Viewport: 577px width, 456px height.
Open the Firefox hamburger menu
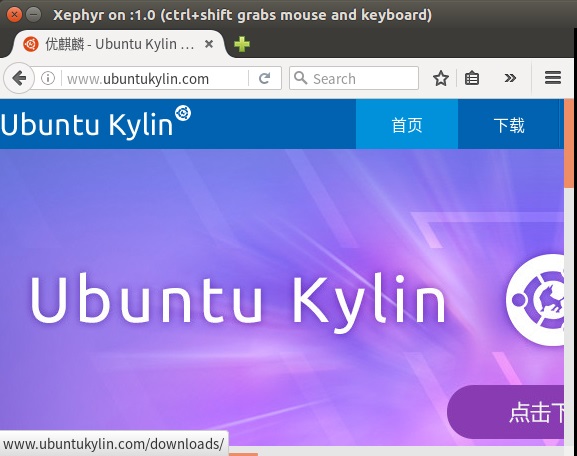pos(553,78)
